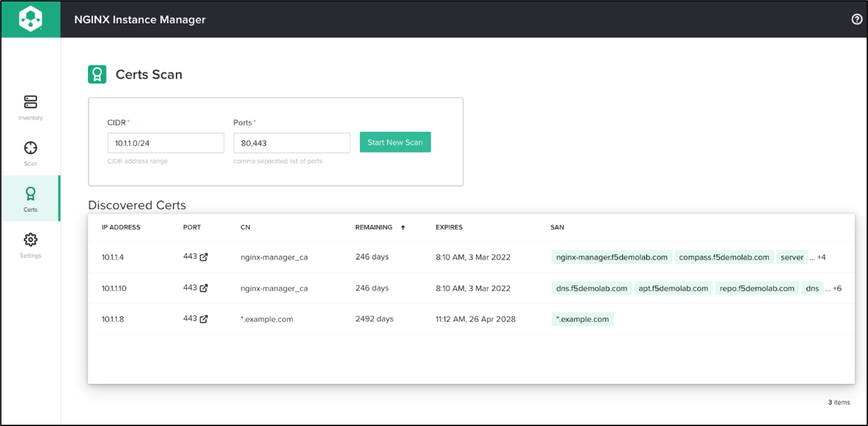Screen dimensions: 868x426
Task: Select IP address 10.1.1.8 cell
Action: tap(113, 319)
